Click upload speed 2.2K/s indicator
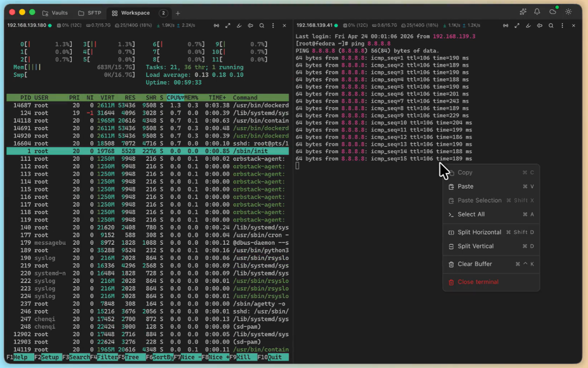The height and width of the screenshot is (368, 588). point(186,26)
